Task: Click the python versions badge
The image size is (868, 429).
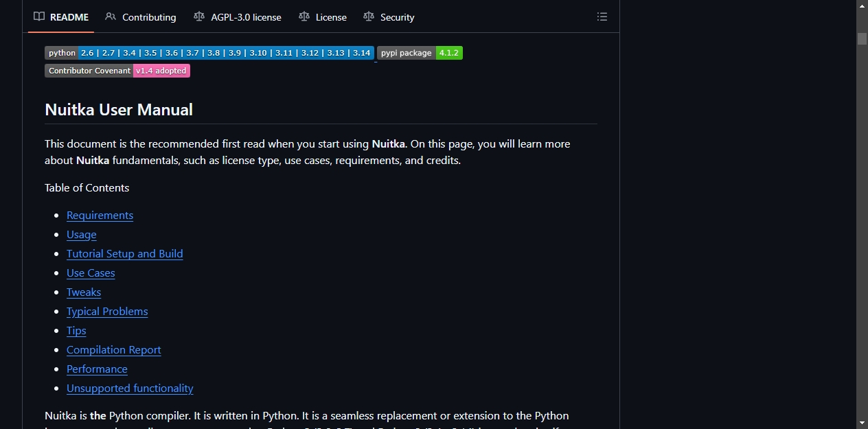Action: point(209,53)
